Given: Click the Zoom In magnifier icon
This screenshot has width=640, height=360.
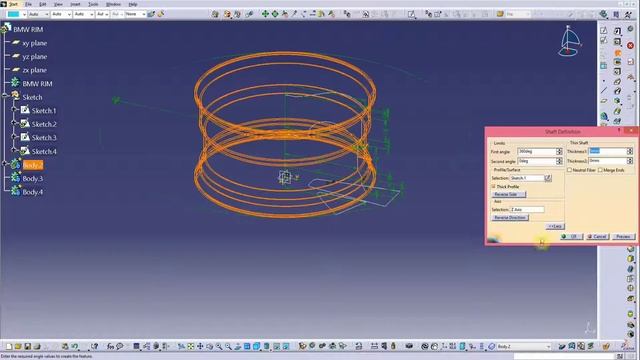Looking at the screenshot, I should coord(219,347).
